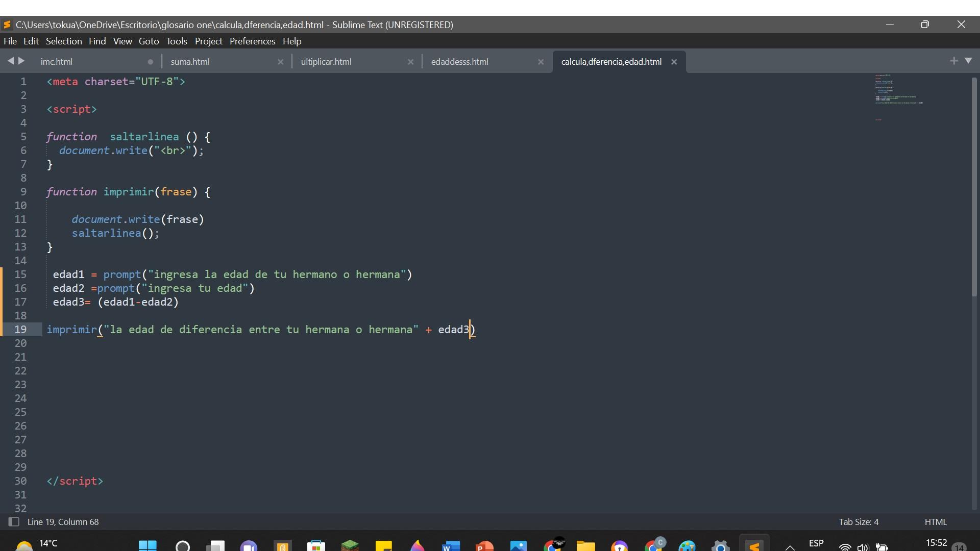
Task: Close the suma.html tab
Action: (x=280, y=62)
